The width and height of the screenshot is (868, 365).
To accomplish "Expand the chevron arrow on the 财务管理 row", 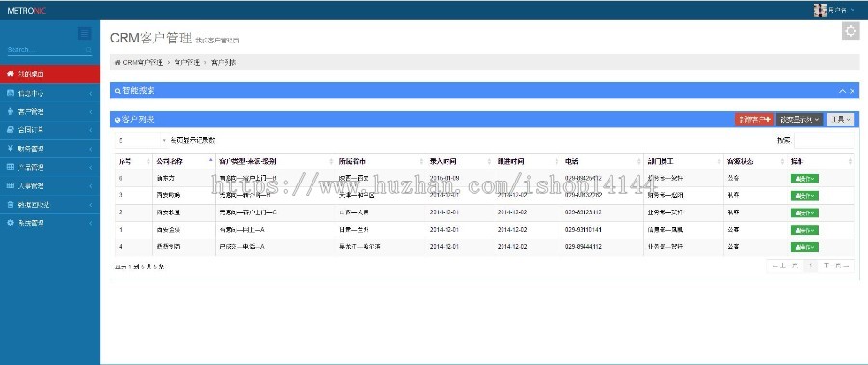I will click(x=91, y=149).
